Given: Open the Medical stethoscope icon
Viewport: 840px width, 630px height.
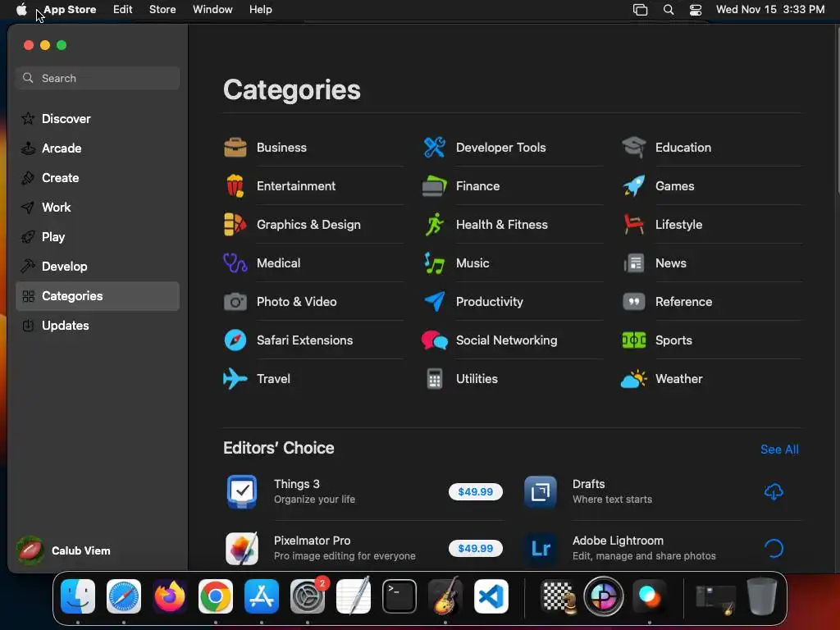Looking at the screenshot, I should coord(235,263).
